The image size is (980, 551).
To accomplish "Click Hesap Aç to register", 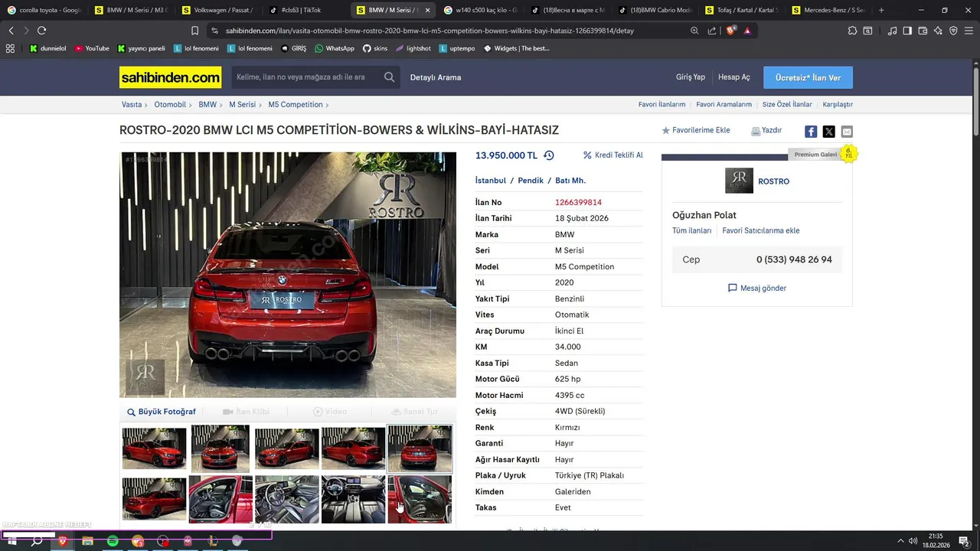I will (734, 77).
